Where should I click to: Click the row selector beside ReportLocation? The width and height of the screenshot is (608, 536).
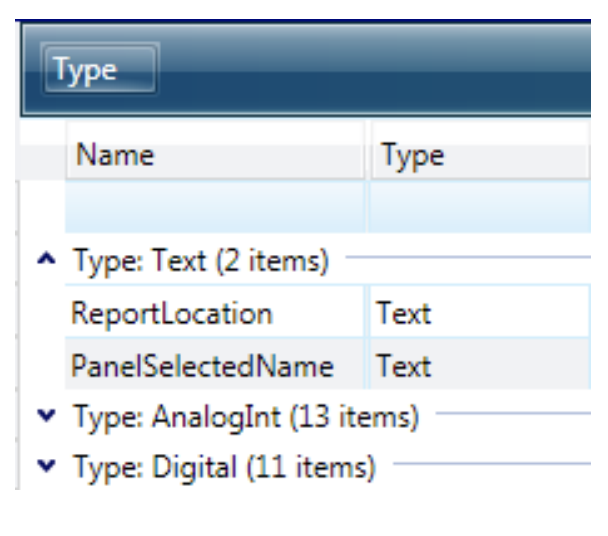click(42, 314)
